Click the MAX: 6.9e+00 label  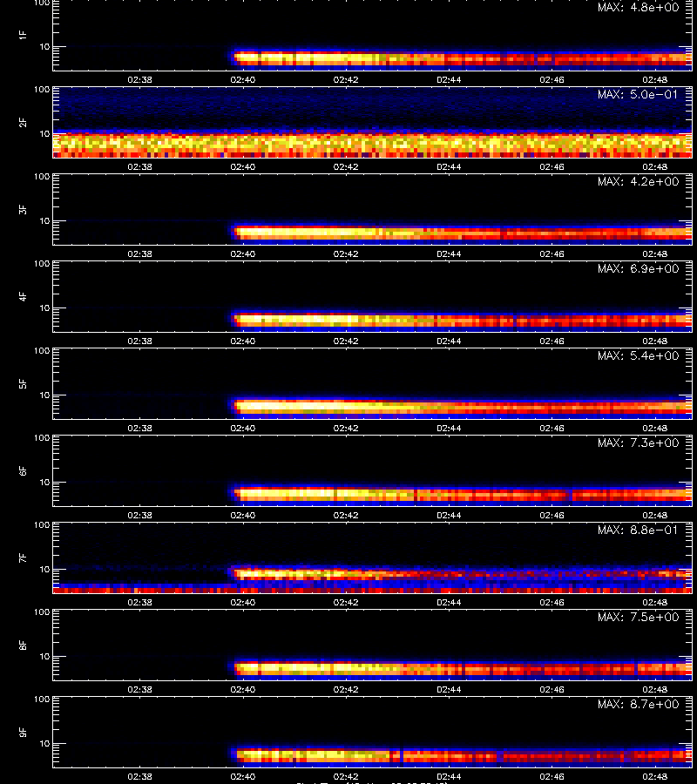click(638, 268)
